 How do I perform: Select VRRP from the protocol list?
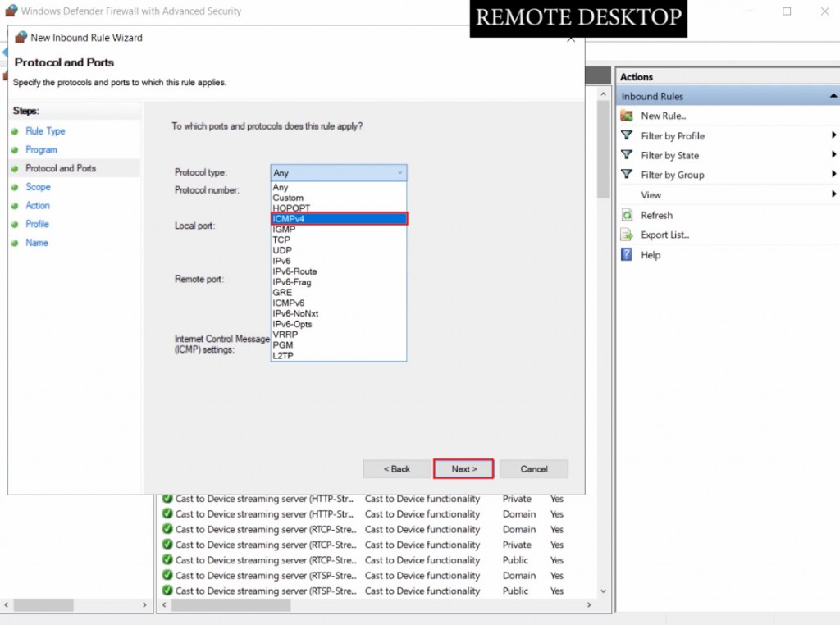click(339, 334)
